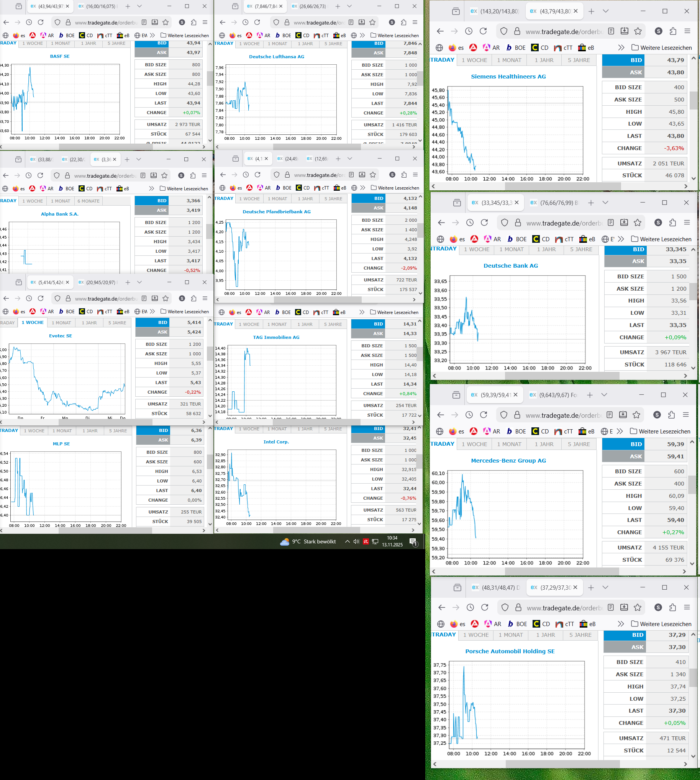Image resolution: width=700 pixels, height=780 pixels.
Task: Click the history clock icon in Evotec window
Action: [x=29, y=298]
